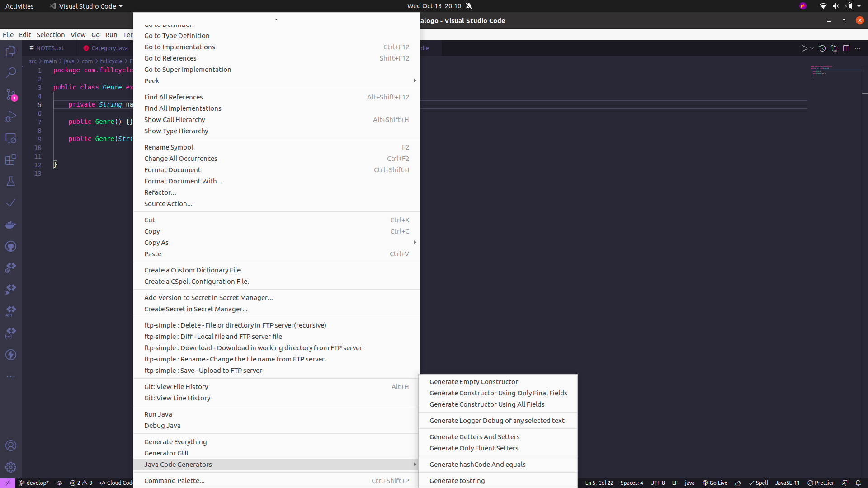
Task: Open the Manage gear icon
Action: click(11, 467)
